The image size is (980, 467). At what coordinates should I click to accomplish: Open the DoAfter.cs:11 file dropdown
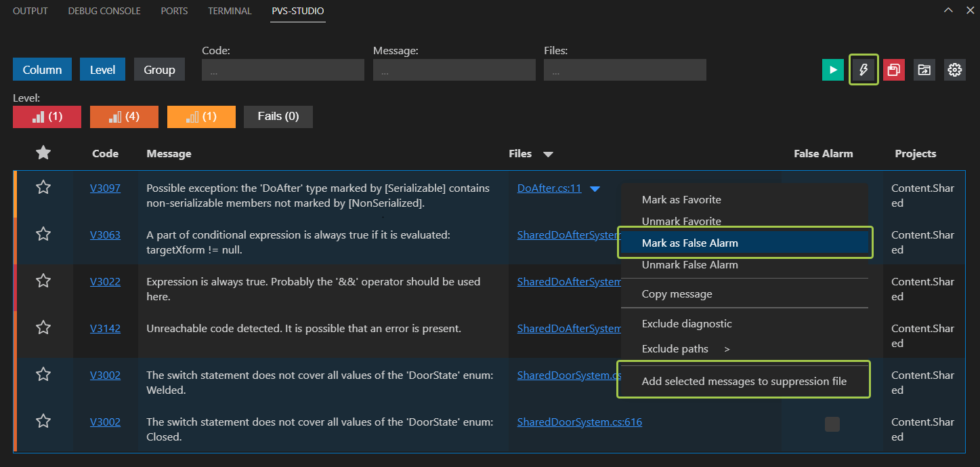595,188
